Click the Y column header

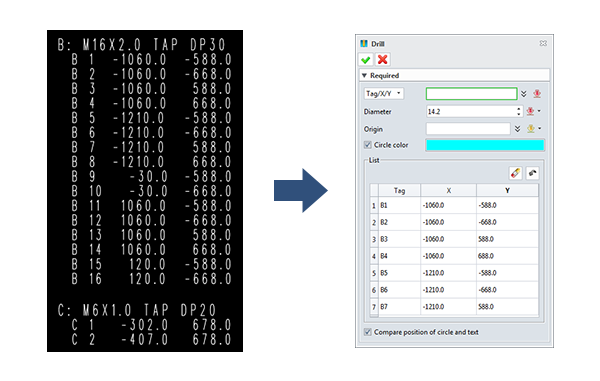point(507,190)
